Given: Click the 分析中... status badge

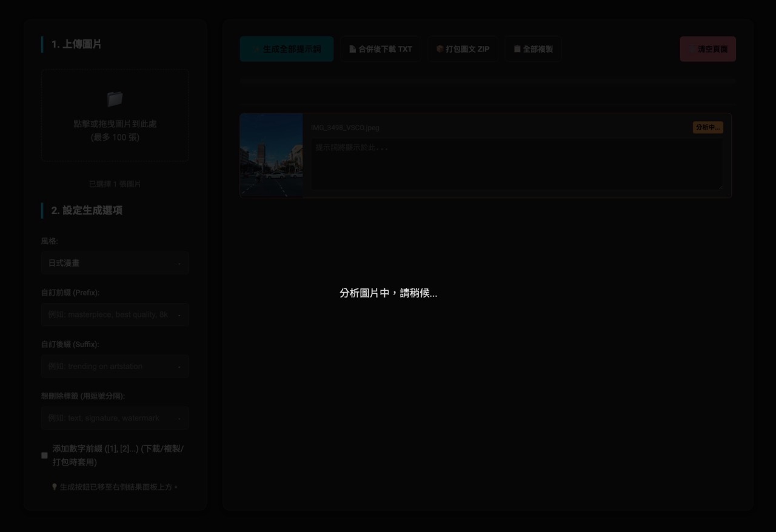Looking at the screenshot, I should point(707,128).
